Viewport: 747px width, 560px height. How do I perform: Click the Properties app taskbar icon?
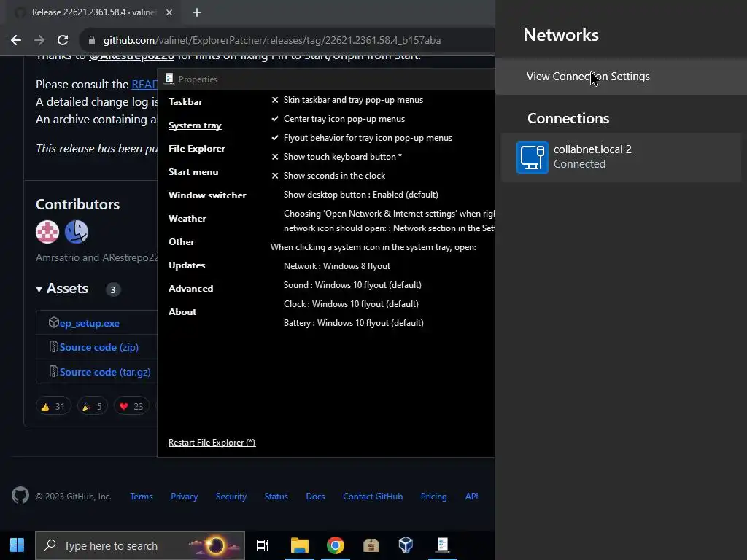(x=443, y=545)
